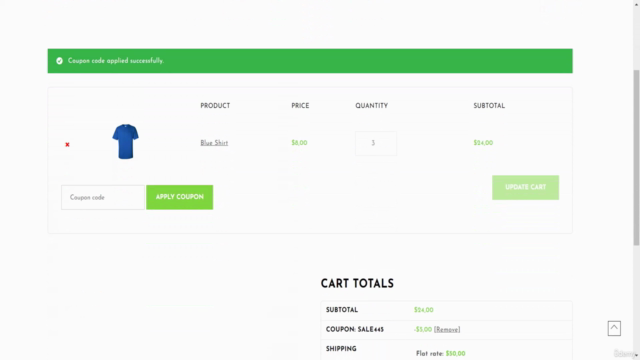Remove Blue Shirt with the red X icon
The height and width of the screenshot is (360, 640).
(x=67, y=144)
